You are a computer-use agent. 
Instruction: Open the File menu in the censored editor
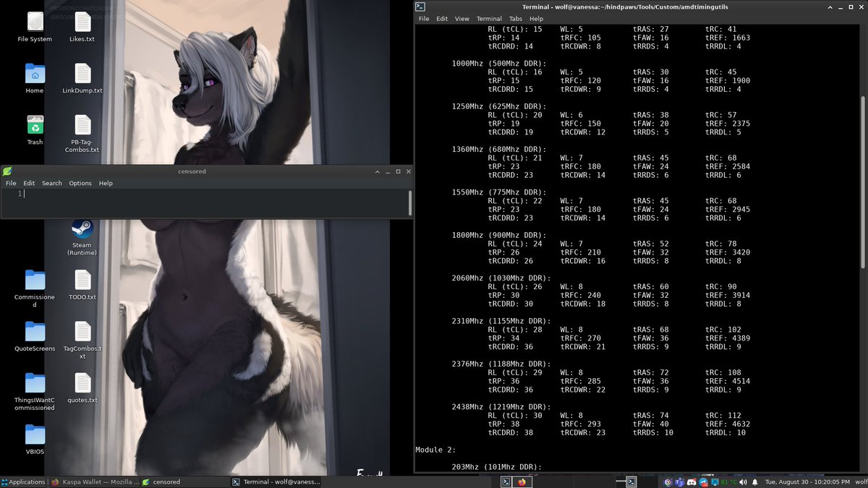click(11, 184)
